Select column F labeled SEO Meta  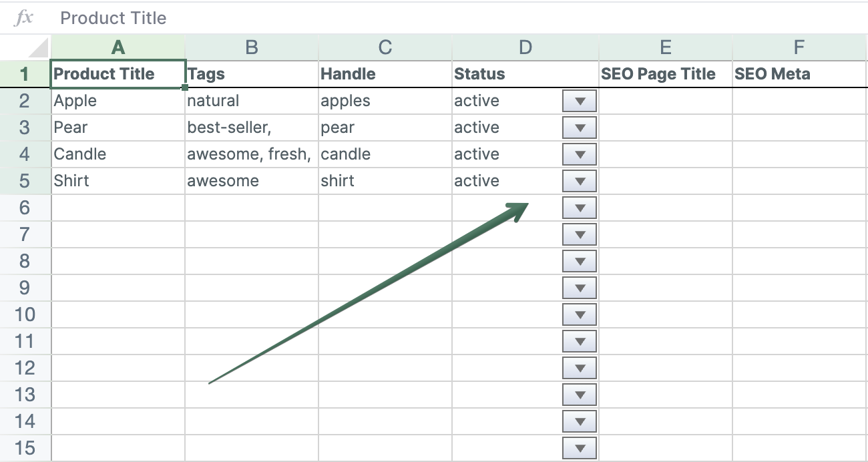point(799,47)
